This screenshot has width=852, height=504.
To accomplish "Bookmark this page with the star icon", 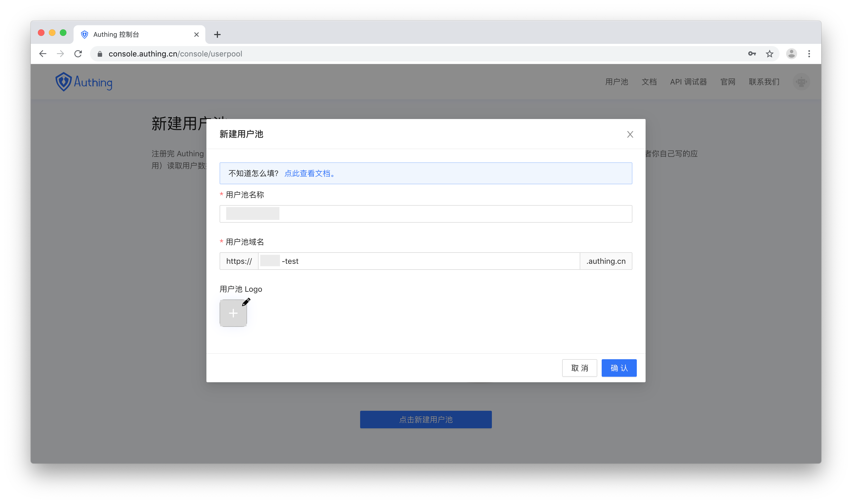I will pos(769,54).
